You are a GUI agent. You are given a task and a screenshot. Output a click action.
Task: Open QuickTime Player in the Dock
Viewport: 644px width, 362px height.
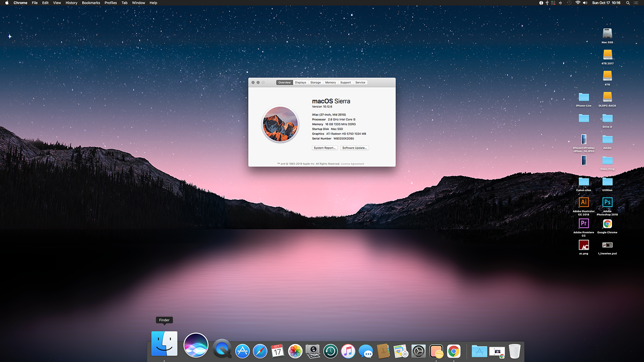click(x=222, y=348)
